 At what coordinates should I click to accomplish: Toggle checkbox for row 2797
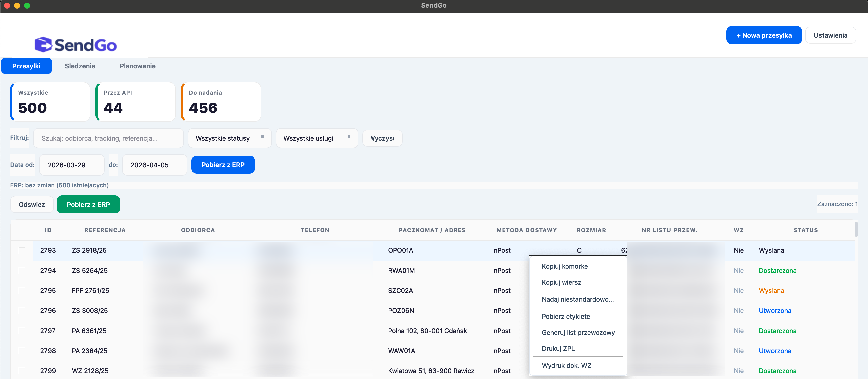pyautogui.click(x=22, y=331)
